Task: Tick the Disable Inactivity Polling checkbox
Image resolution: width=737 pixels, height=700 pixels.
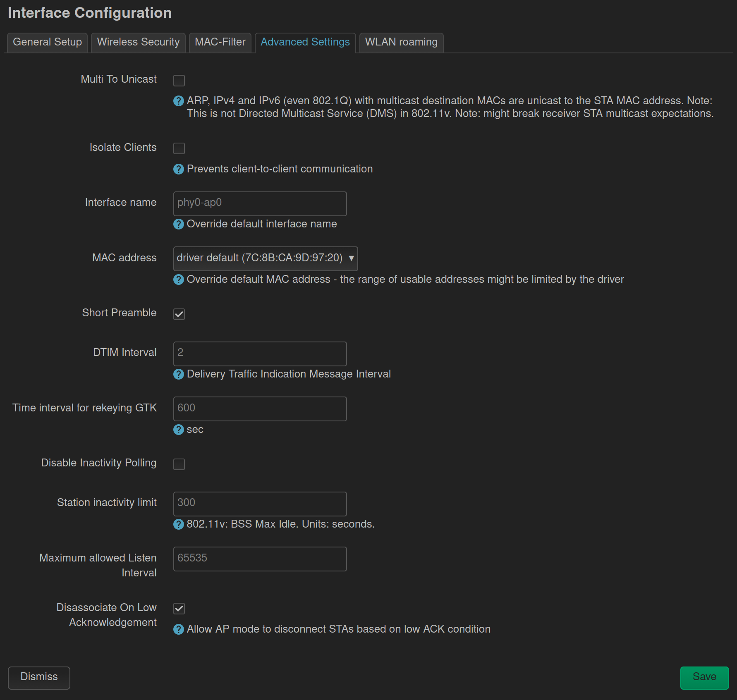Action: tap(179, 464)
